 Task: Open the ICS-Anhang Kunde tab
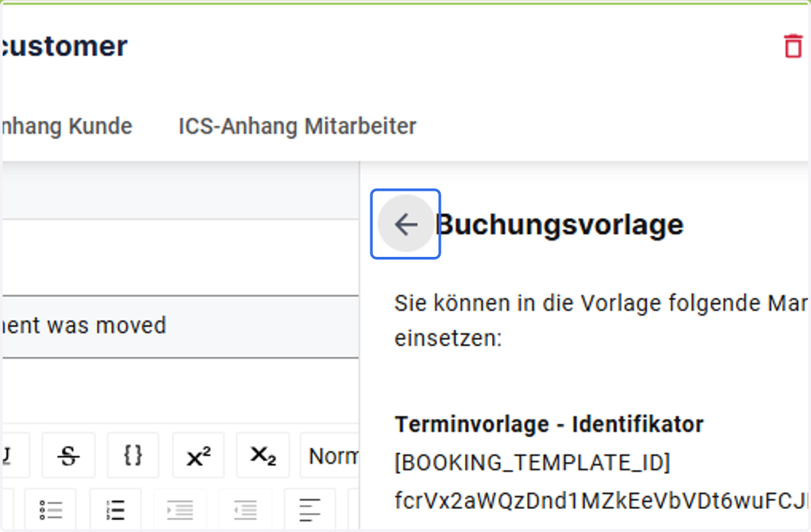tap(66, 126)
